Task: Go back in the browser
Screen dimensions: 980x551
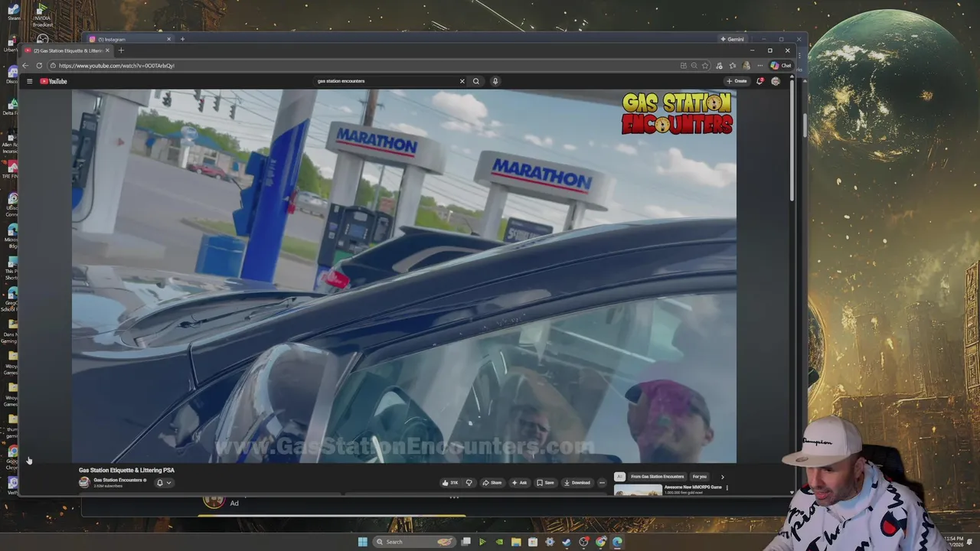Action: point(25,66)
